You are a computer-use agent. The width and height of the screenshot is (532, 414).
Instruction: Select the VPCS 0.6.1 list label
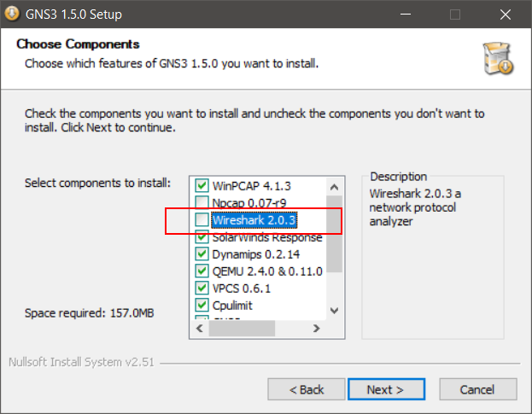(241, 289)
